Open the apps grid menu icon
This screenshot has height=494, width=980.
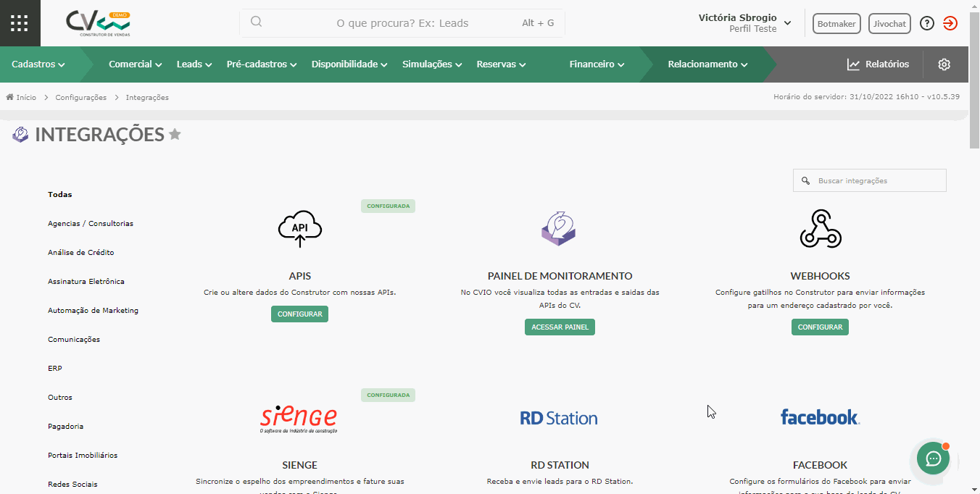20,23
